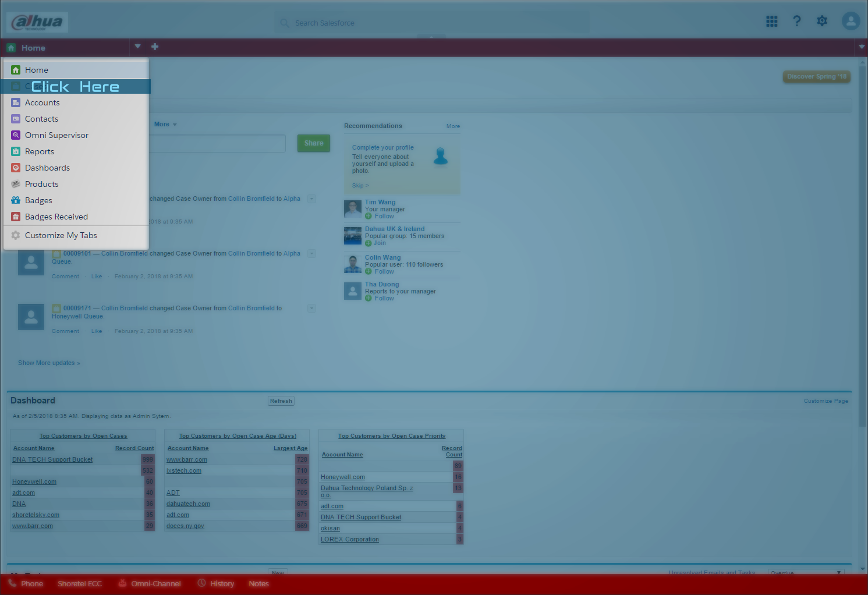The height and width of the screenshot is (595, 868).
Task: Click the Dahua logo
Action: pyautogui.click(x=37, y=22)
